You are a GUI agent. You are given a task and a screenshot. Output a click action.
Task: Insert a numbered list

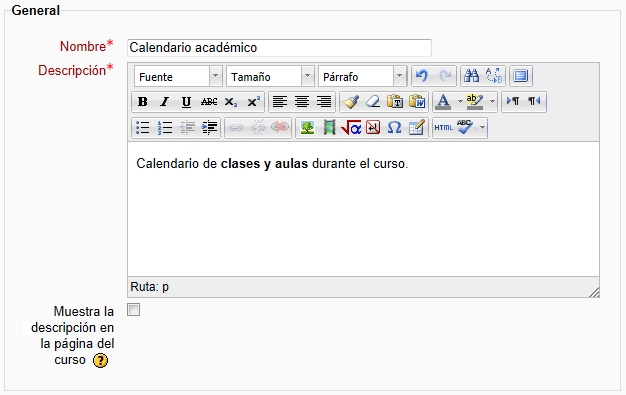click(x=164, y=128)
